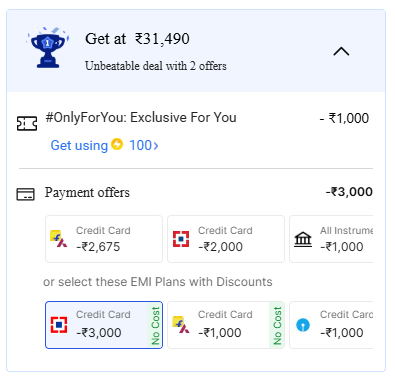The width and height of the screenshot is (395, 381).
Task: Click the Payment offers card icon
Action: point(25,194)
